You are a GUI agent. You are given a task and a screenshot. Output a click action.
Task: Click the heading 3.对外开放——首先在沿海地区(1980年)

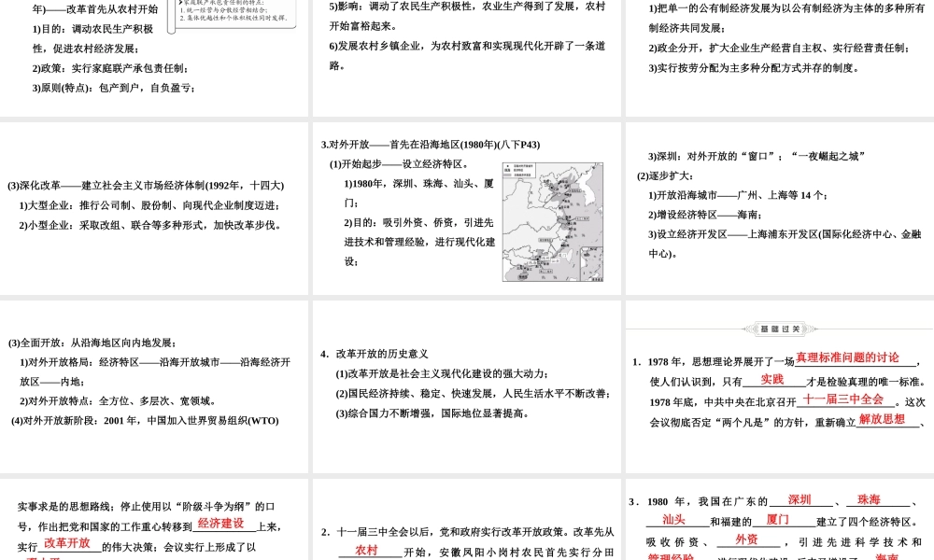tap(430, 145)
